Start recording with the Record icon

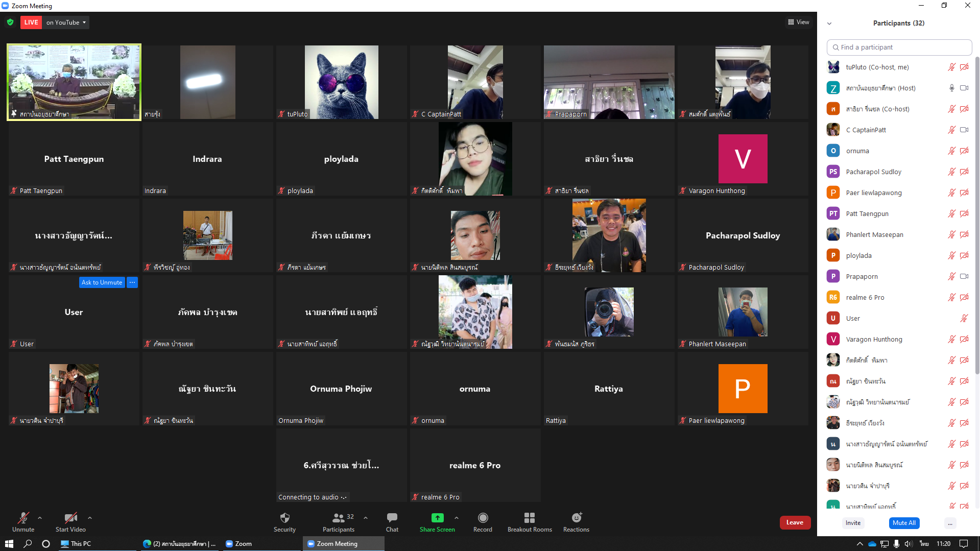pos(483,518)
